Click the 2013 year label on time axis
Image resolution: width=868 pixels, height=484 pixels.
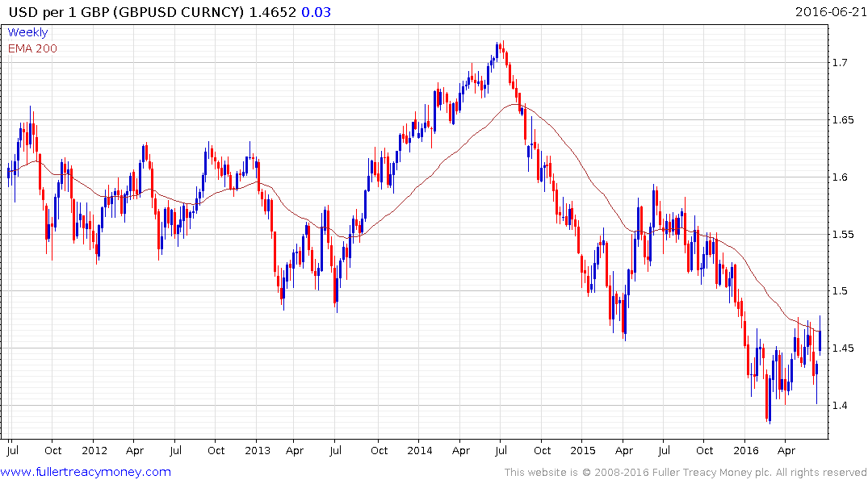point(258,450)
